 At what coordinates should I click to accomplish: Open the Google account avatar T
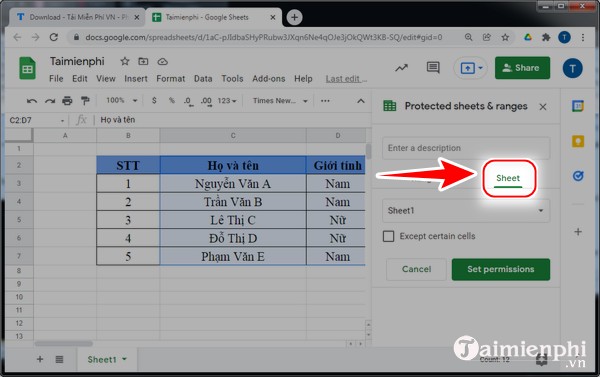572,68
